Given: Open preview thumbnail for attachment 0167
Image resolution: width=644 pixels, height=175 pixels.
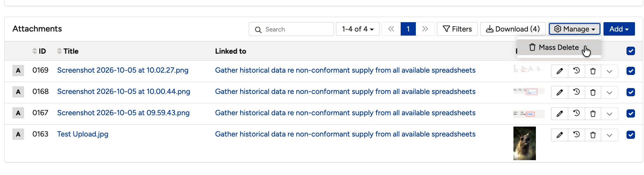Looking at the screenshot, I should [529, 114].
